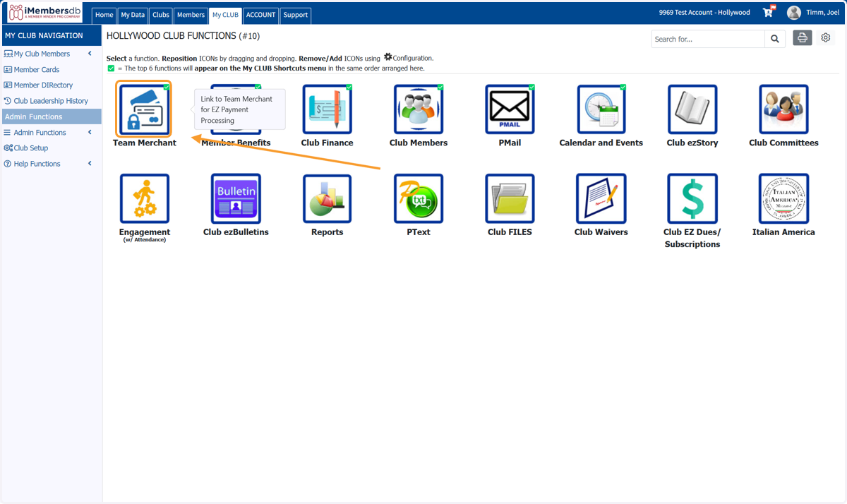The height and width of the screenshot is (504, 847).
Task: Click the Italian America label
Action: 783,232
